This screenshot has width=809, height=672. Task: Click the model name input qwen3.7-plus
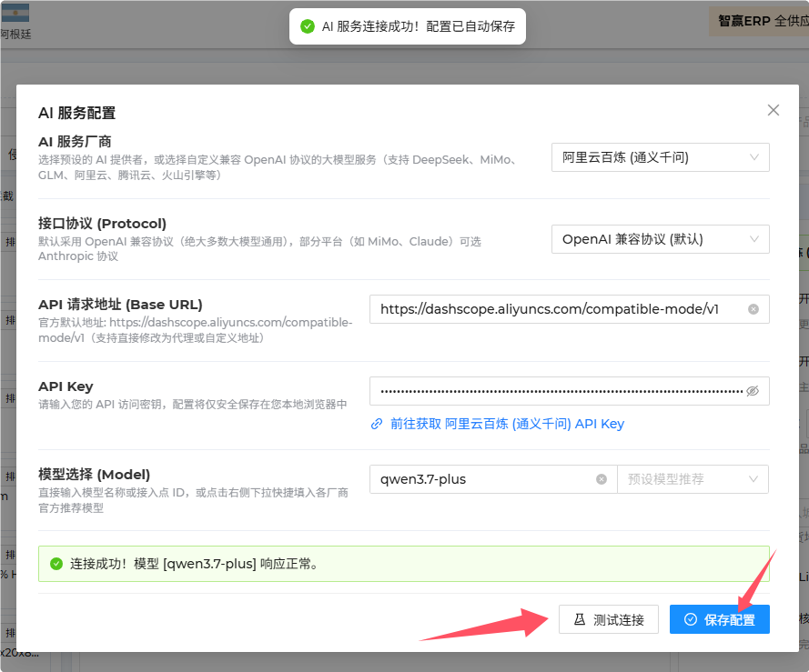(493, 479)
